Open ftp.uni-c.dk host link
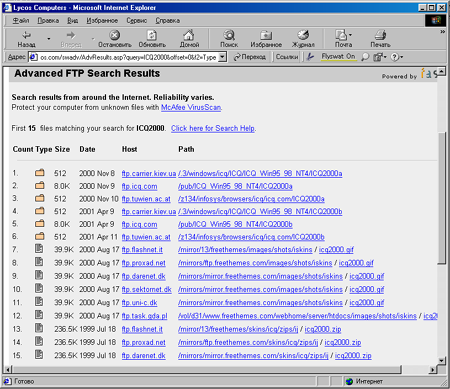This screenshot has width=450, height=389. [139, 303]
